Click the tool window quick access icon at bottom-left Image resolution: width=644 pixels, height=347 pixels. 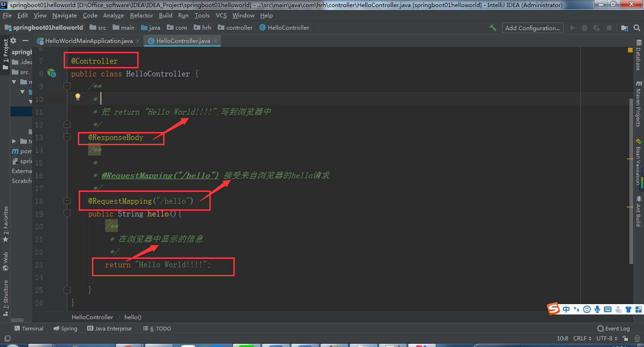tap(7, 338)
